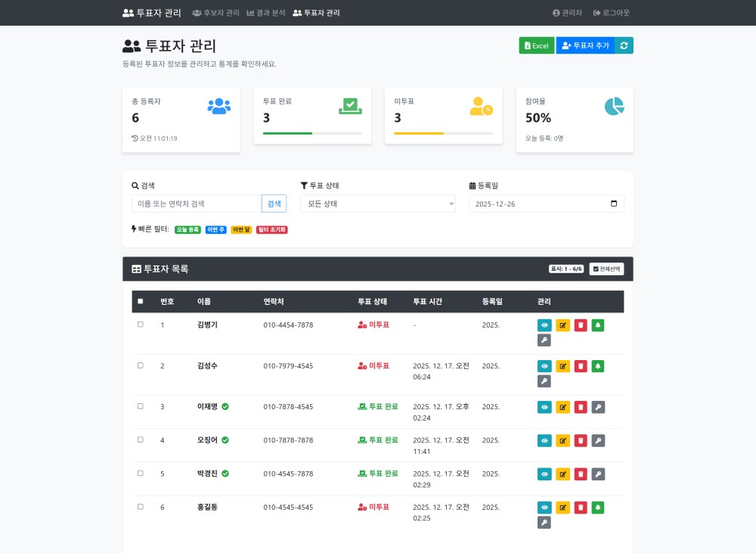The height and width of the screenshot is (553, 756).
Task: Delete voter 김병기
Action: click(x=581, y=325)
